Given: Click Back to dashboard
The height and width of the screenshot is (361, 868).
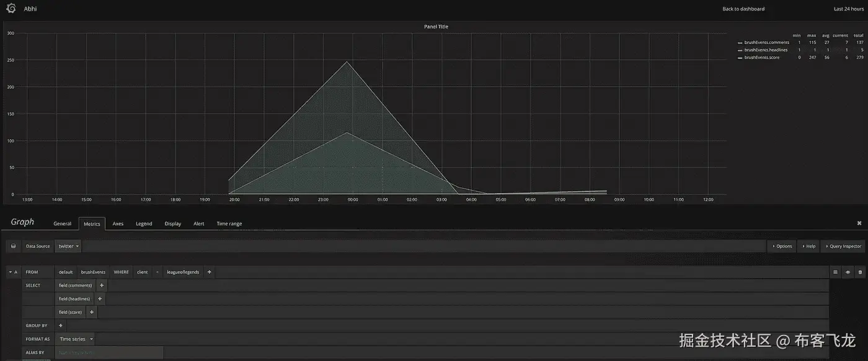Looking at the screenshot, I should point(743,9).
